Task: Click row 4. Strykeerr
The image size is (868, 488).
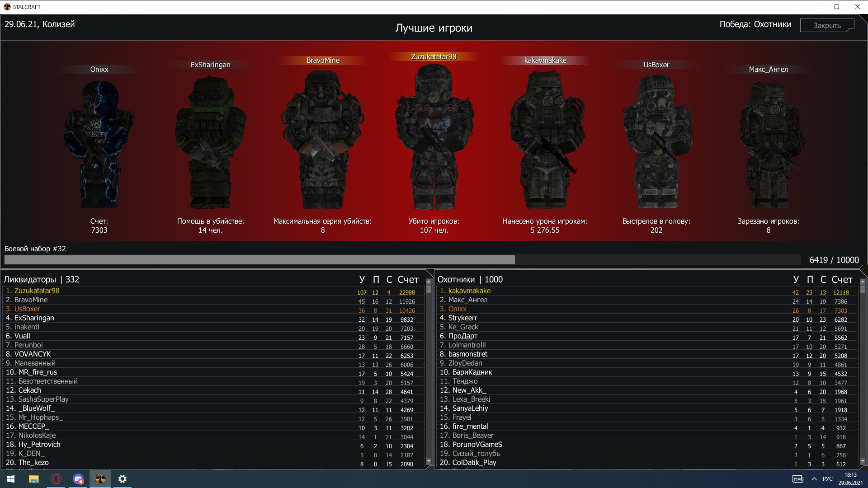Action: [648, 318]
